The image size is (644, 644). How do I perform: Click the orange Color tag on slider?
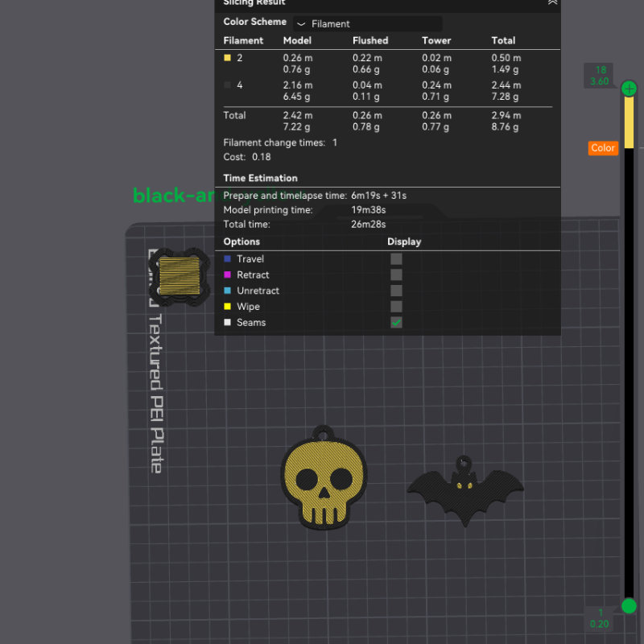pyautogui.click(x=603, y=148)
